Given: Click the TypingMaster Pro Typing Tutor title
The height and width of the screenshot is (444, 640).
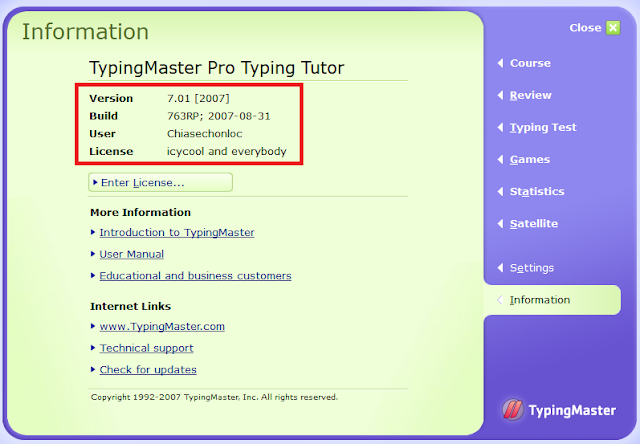Looking at the screenshot, I should pyautogui.click(x=217, y=68).
